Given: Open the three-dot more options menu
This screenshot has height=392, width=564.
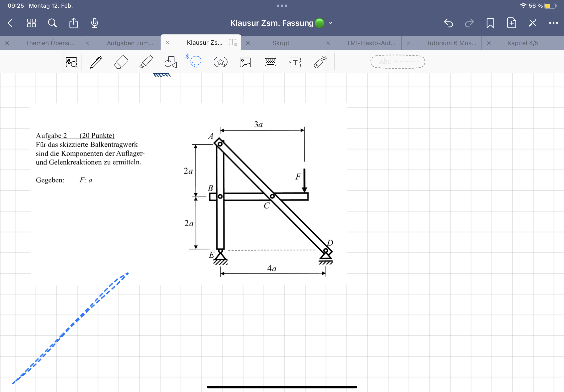Looking at the screenshot, I should tap(553, 23).
